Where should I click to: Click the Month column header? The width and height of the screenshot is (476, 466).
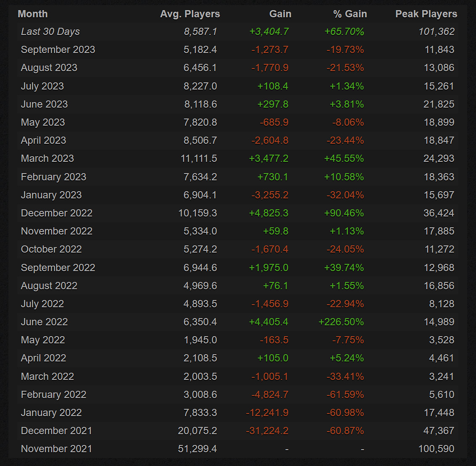[x=33, y=14]
